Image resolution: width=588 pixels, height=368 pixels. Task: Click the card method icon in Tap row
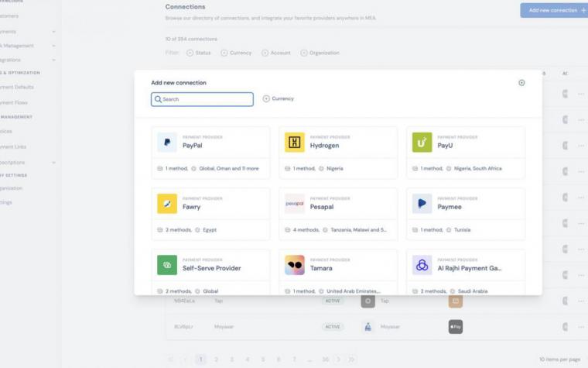(455, 301)
